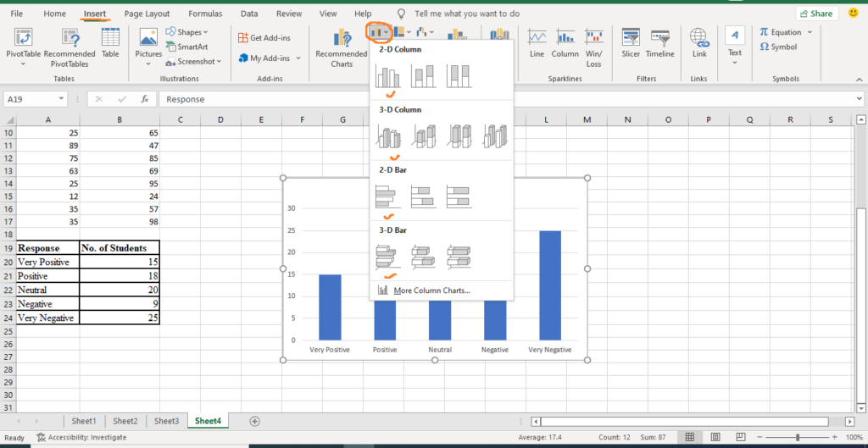Screen dimensions: 868x448
Task: Open the File tab
Action: coord(17,14)
